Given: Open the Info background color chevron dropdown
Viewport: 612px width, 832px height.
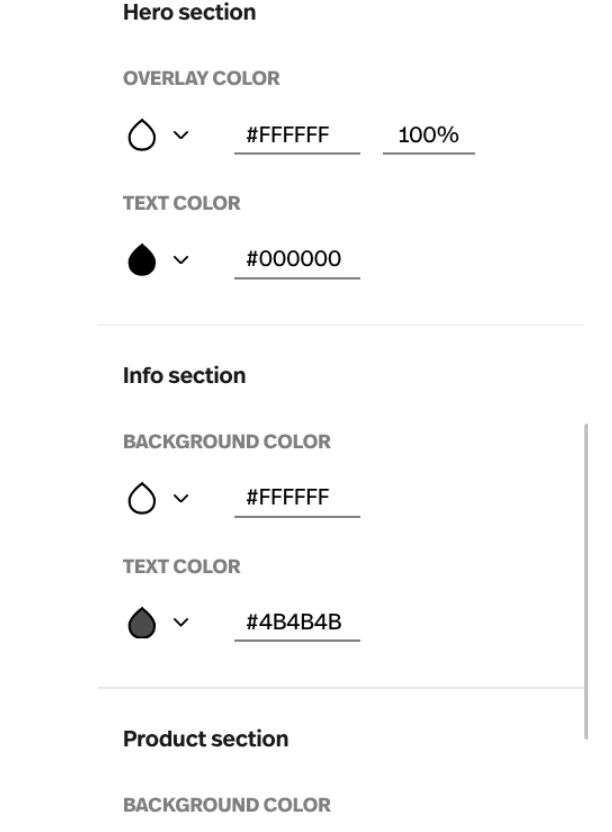Looking at the screenshot, I should click(x=181, y=498).
